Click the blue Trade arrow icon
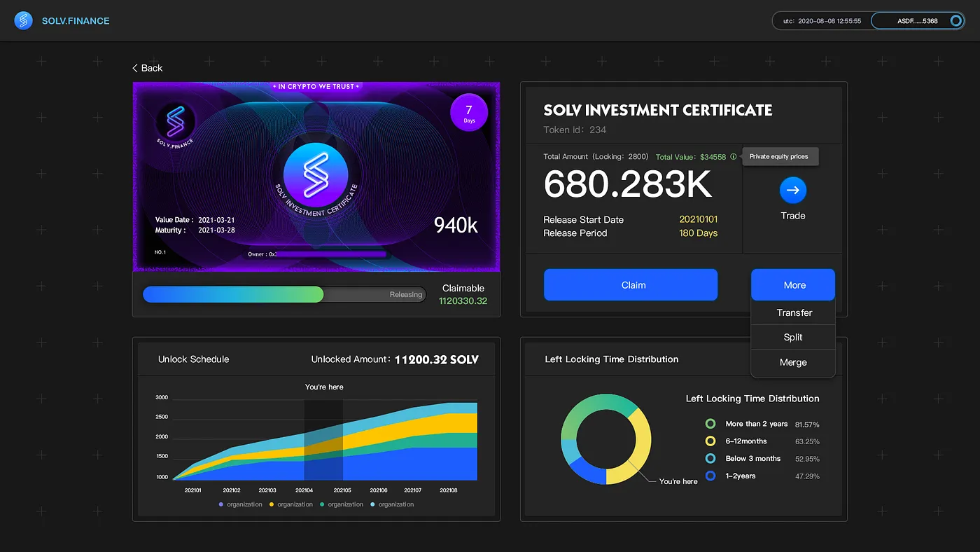 [793, 190]
